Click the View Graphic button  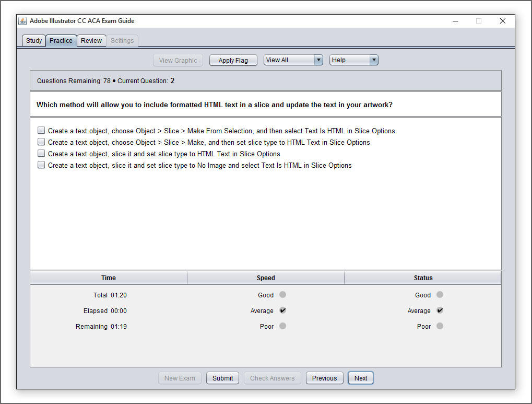[178, 60]
